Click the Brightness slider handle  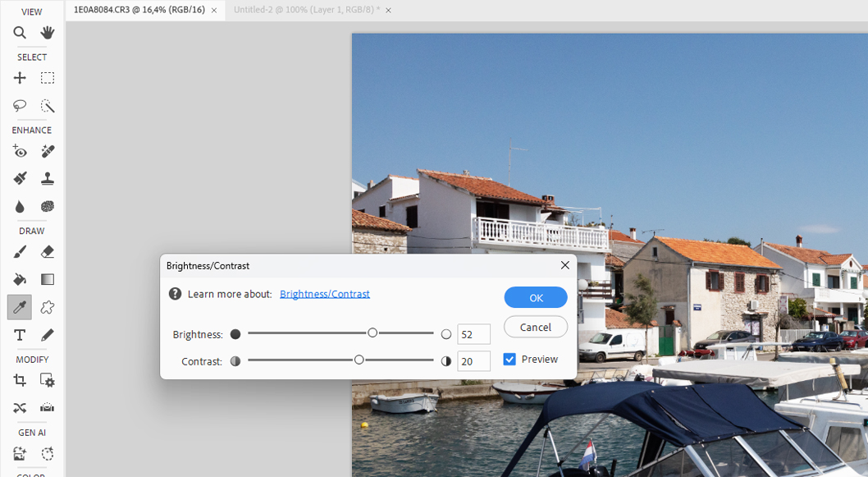click(x=372, y=333)
